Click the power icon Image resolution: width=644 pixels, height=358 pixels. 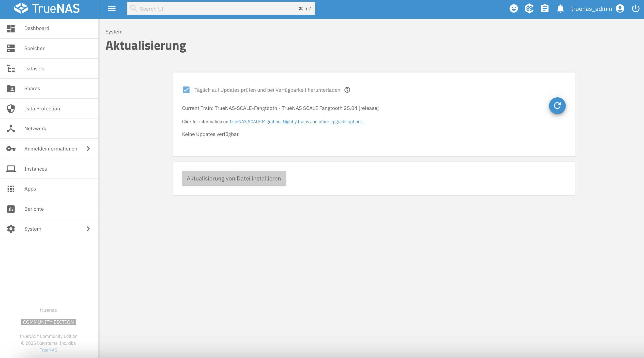point(635,9)
